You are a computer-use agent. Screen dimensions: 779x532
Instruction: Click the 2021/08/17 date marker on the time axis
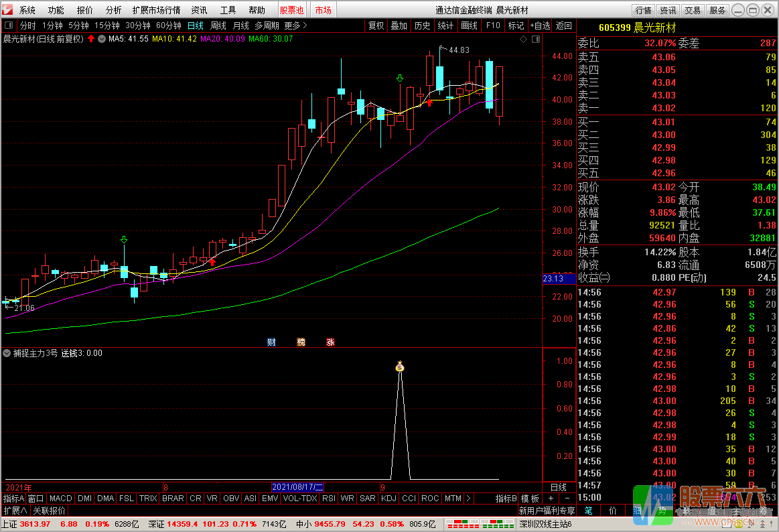coord(297,487)
